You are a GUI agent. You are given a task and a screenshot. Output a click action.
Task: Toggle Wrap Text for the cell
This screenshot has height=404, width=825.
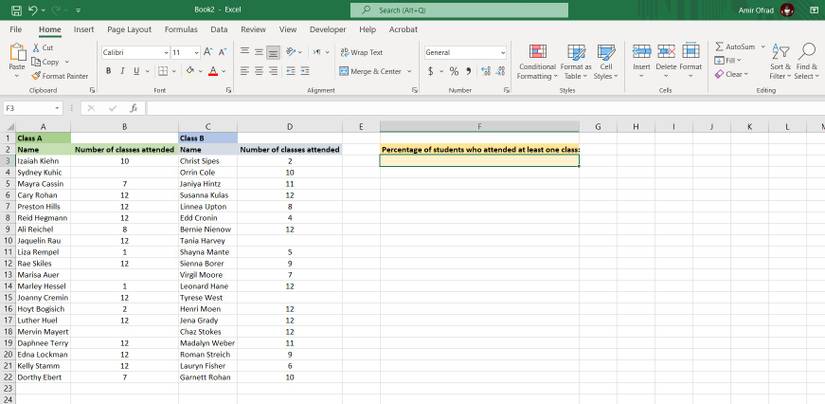pos(361,52)
